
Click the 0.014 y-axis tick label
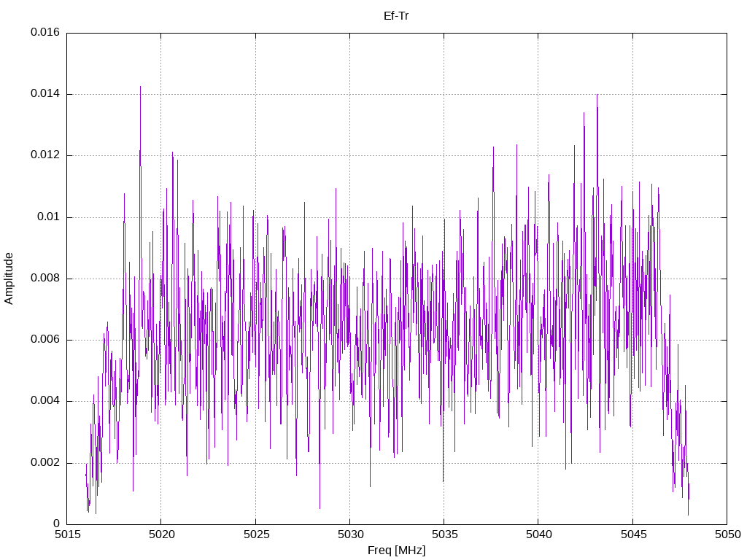point(45,94)
